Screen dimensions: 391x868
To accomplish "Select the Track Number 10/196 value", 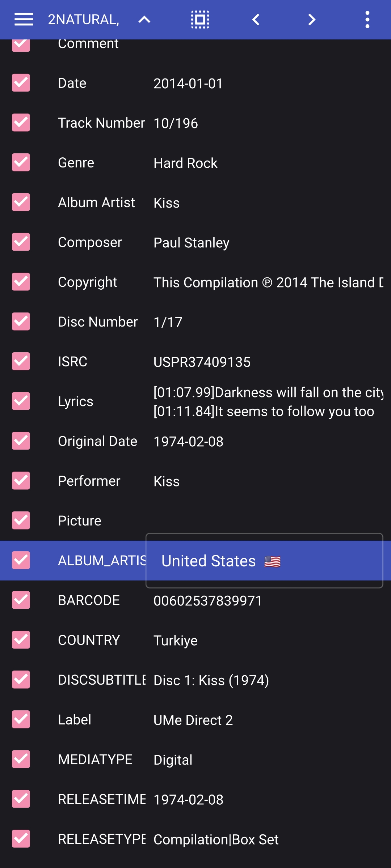I will pyautogui.click(x=176, y=123).
